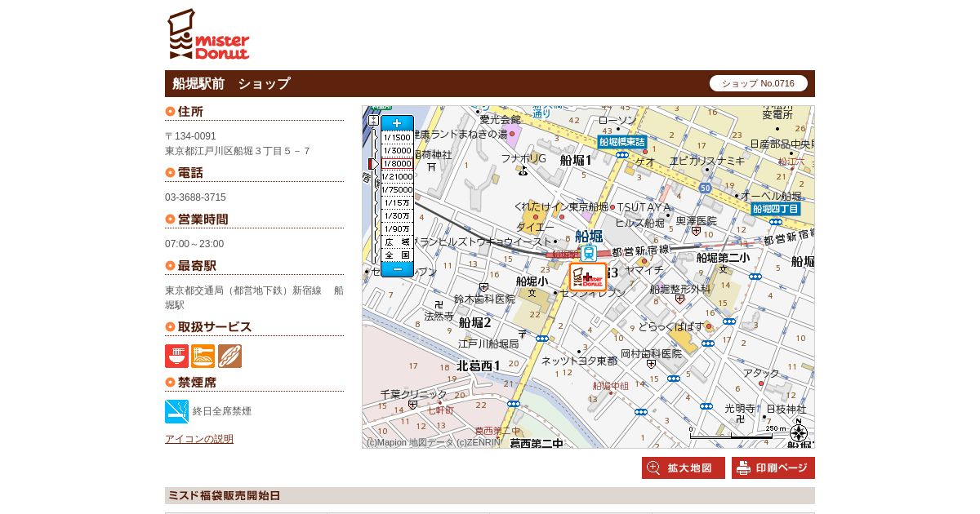Click the postal code 〒134-0091 text
The image size is (980, 514).
point(190,136)
